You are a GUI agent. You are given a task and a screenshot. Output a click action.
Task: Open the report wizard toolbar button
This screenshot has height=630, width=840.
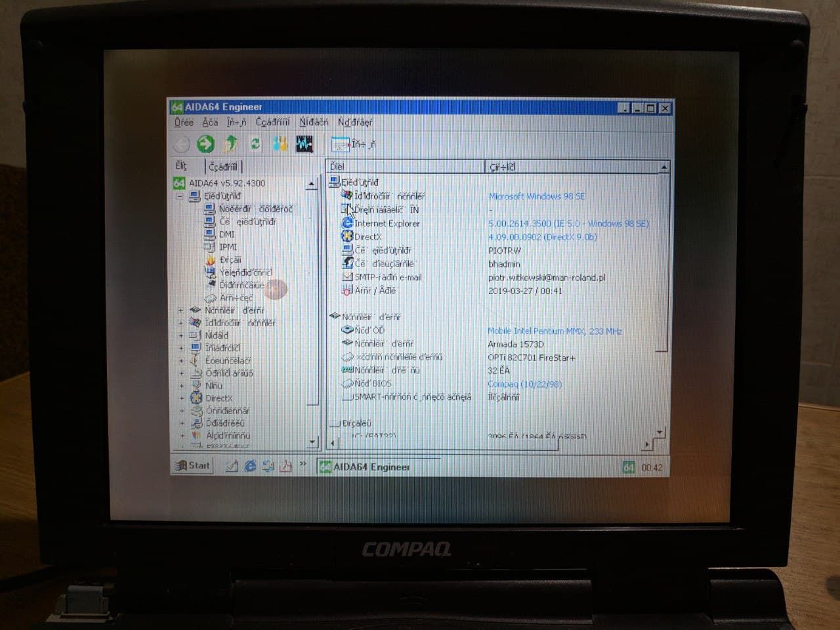(353, 144)
